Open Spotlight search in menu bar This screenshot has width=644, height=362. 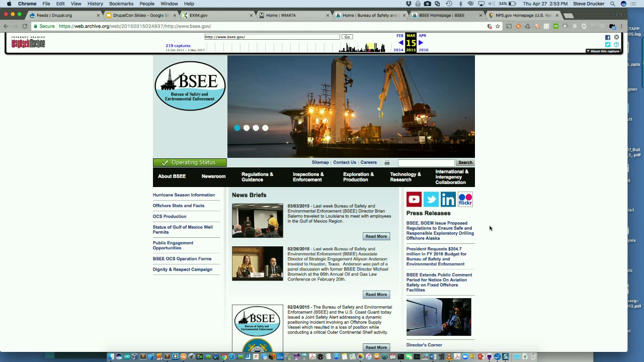click(612, 4)
